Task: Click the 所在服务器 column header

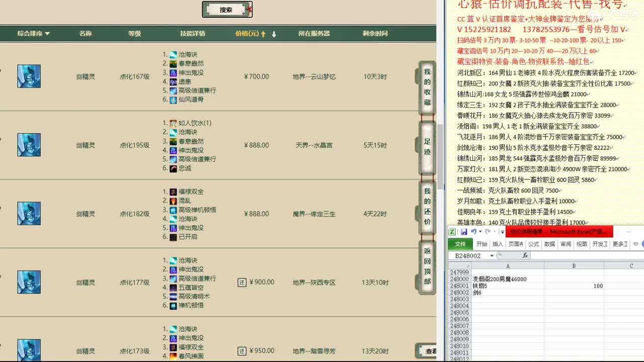Action: pyautogui.click(x=314, y=34)
